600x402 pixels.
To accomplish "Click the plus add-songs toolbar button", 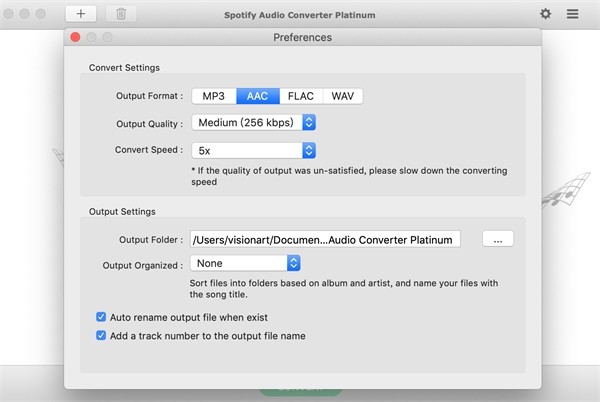I will pyautogui.click(x=81, y=14).
